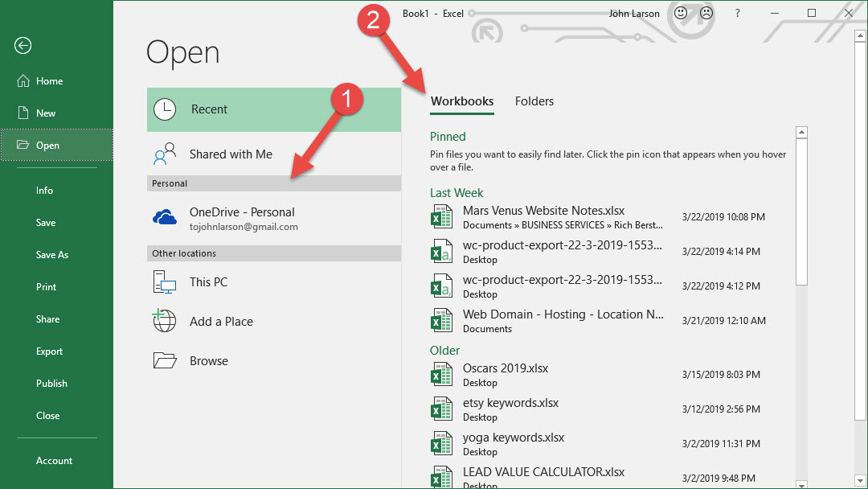868x489 pixels.
Task: Open the etsy keywords.xlsx file
Action: coord(510,403)
